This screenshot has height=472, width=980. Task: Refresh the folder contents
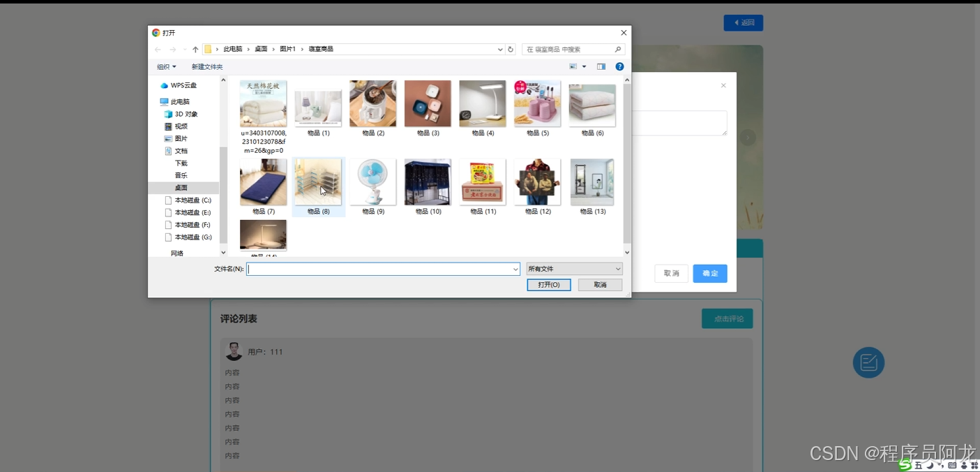(x=511, y=50)
